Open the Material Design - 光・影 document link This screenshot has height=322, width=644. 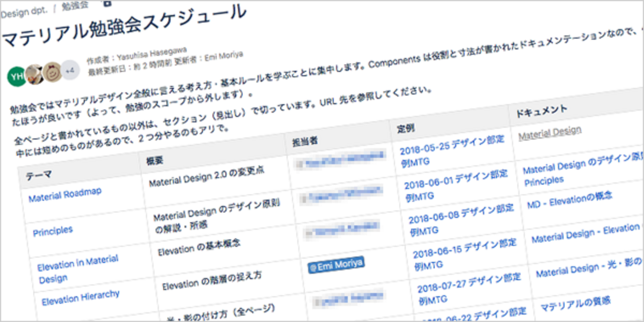tap(589, 268)
